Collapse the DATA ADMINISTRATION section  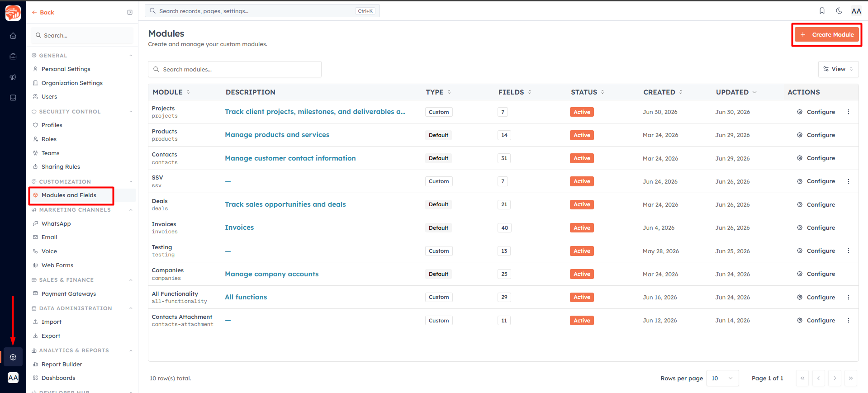[131, 308]
